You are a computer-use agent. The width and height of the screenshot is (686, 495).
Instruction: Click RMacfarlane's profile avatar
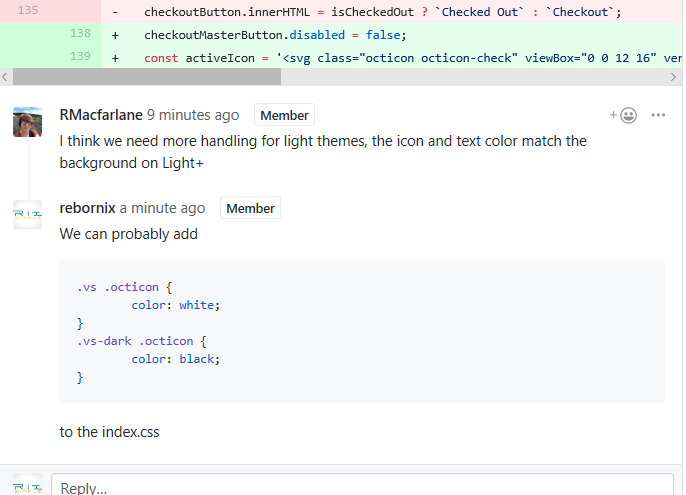pos(28,122)
